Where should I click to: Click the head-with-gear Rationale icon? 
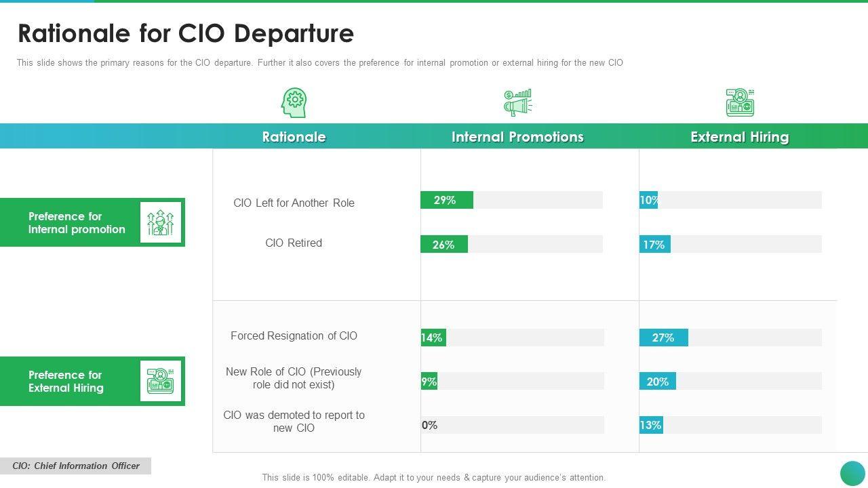pos(294,102)
